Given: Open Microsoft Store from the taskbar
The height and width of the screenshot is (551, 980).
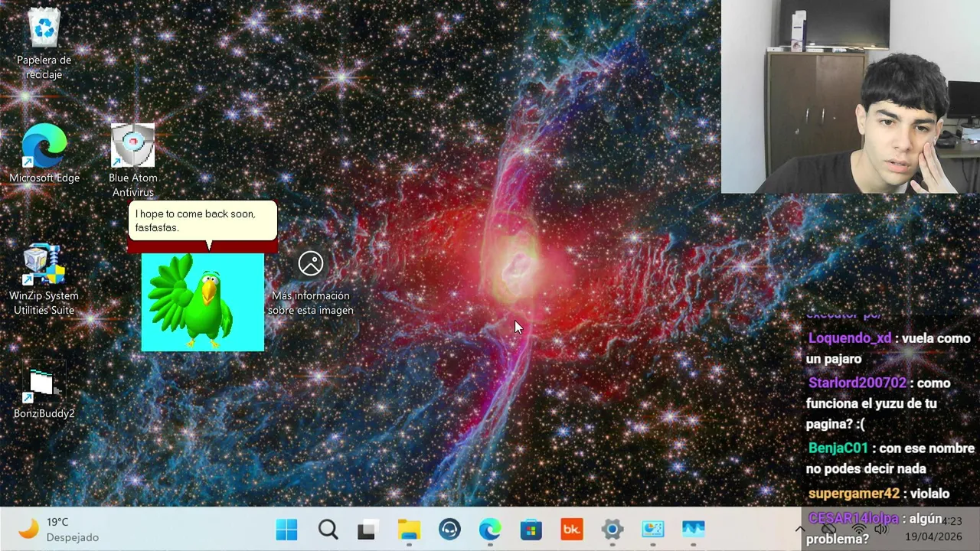Looking at the screenshot, I should coord(531,530).
